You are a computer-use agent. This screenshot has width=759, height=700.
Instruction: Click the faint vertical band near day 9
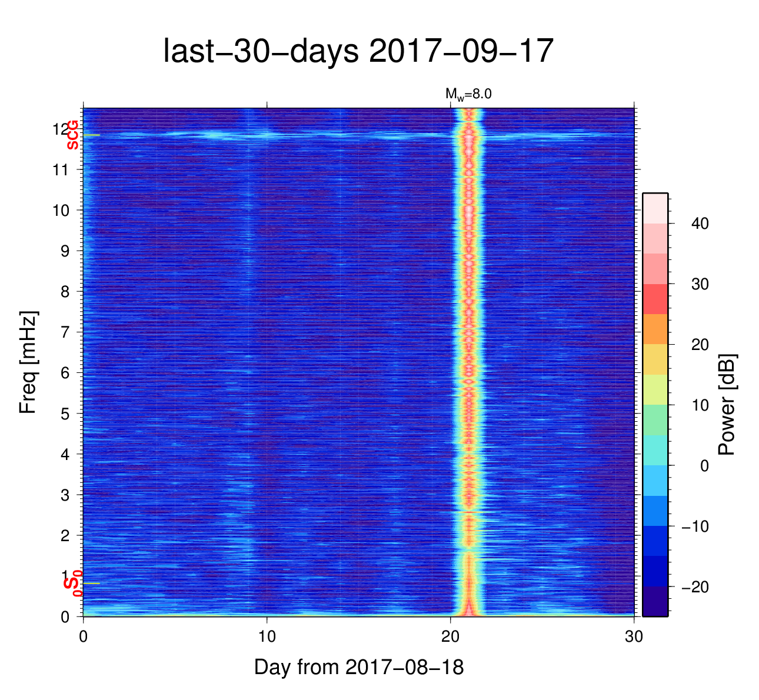[249, 353]
